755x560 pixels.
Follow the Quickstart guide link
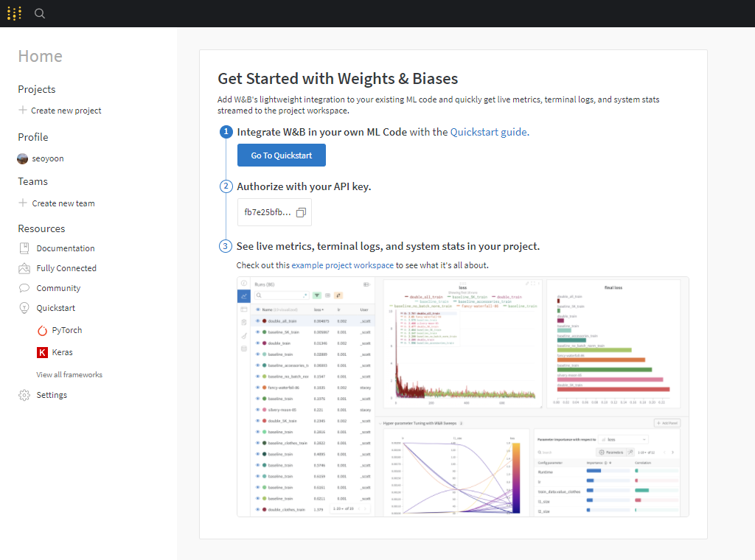pos(490,132)
